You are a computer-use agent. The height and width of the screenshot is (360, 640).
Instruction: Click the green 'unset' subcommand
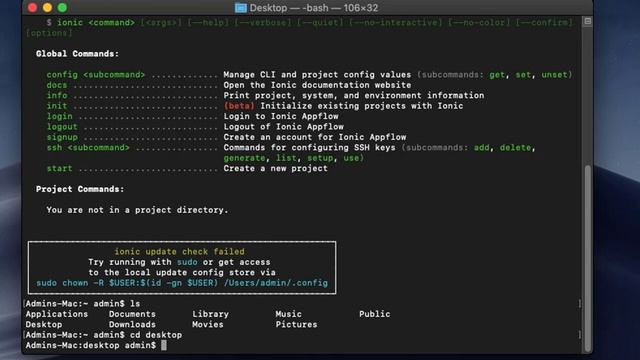pos(554,75)
